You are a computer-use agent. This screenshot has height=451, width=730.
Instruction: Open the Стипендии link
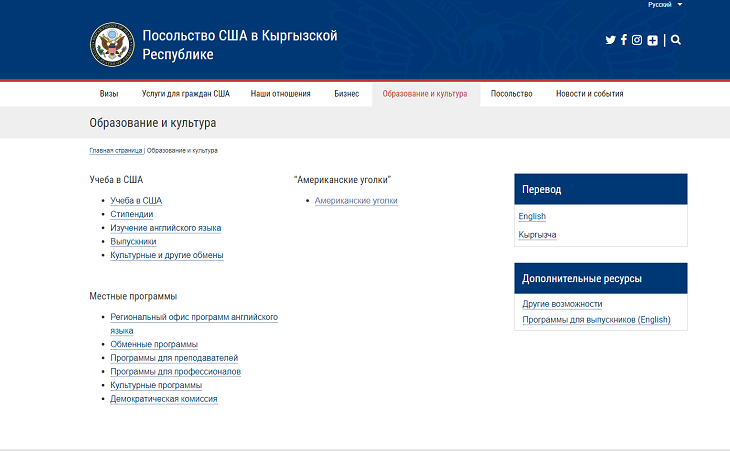tap(132, 214)
